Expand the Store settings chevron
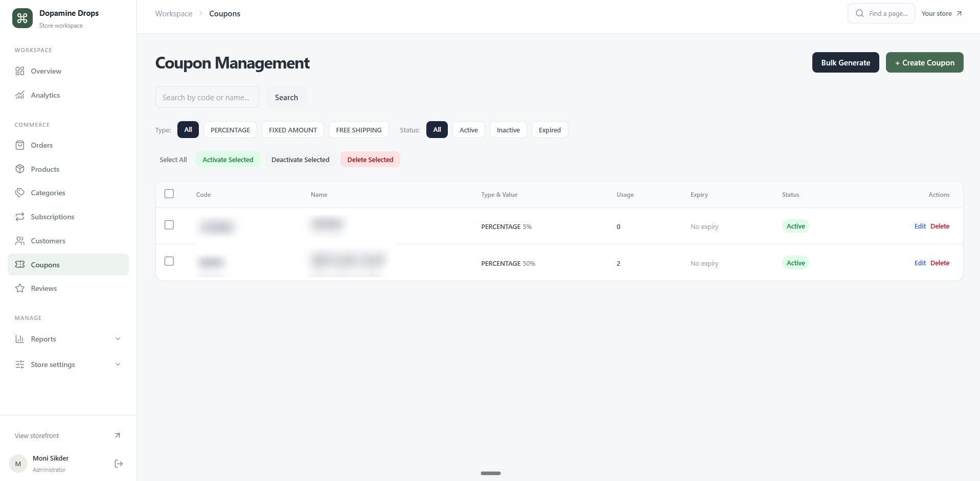The image size is (980, 481). coord(118,364)
